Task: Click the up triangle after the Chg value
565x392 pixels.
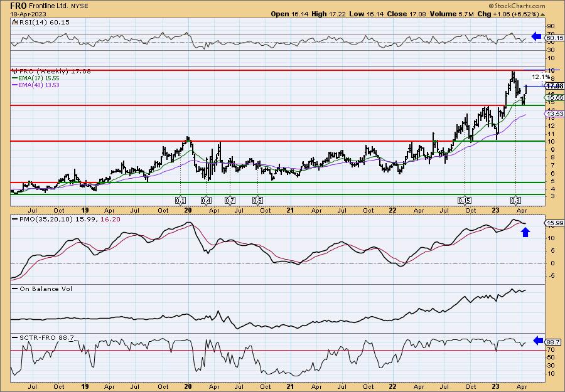Action: pos(543,14)
